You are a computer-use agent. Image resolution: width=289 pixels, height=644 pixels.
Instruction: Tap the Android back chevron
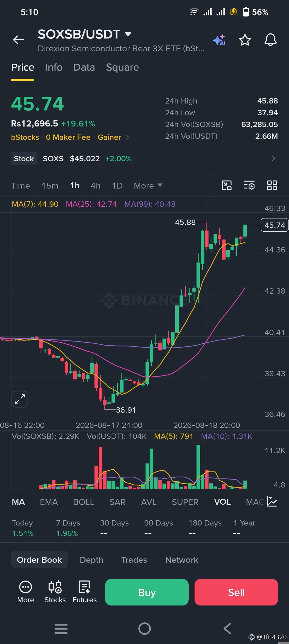[x=227, y=628]
